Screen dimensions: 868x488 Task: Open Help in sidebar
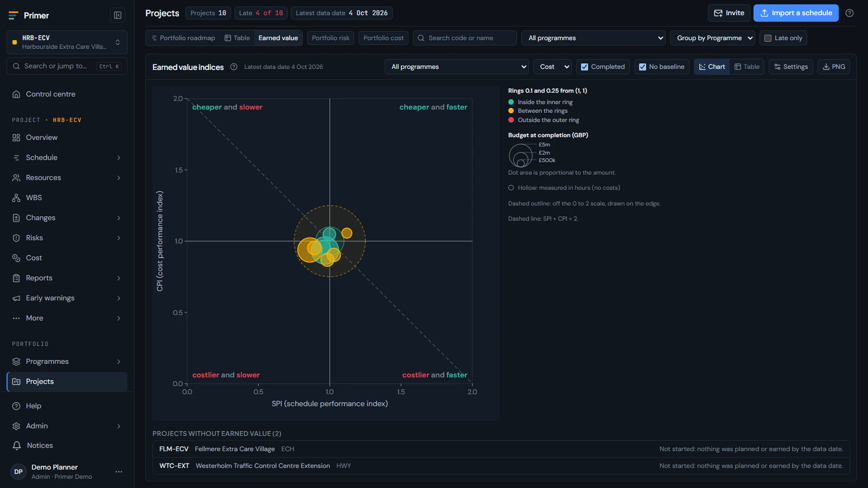[x=67, y=406]
